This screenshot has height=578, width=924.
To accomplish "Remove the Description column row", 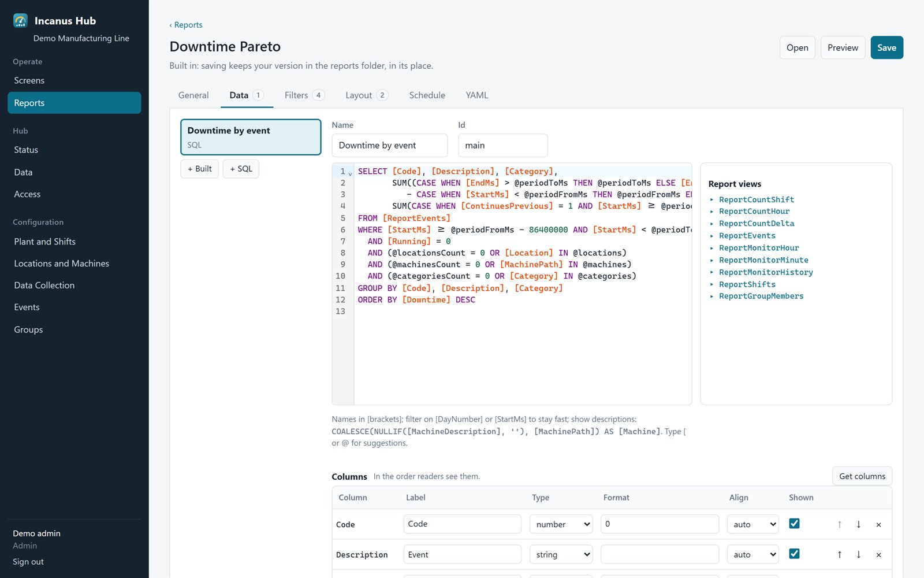I will (878, 555).
